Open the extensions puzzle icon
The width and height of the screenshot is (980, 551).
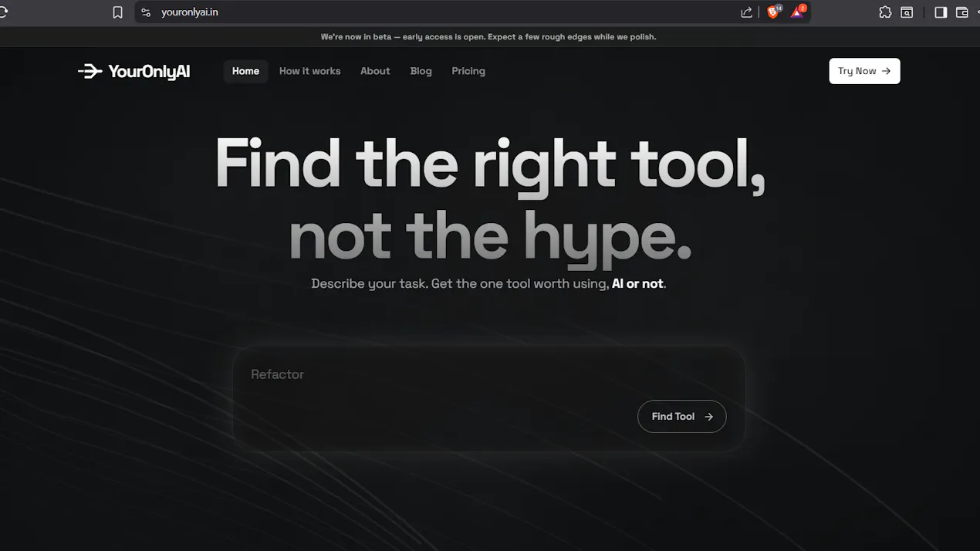[885, 12]
